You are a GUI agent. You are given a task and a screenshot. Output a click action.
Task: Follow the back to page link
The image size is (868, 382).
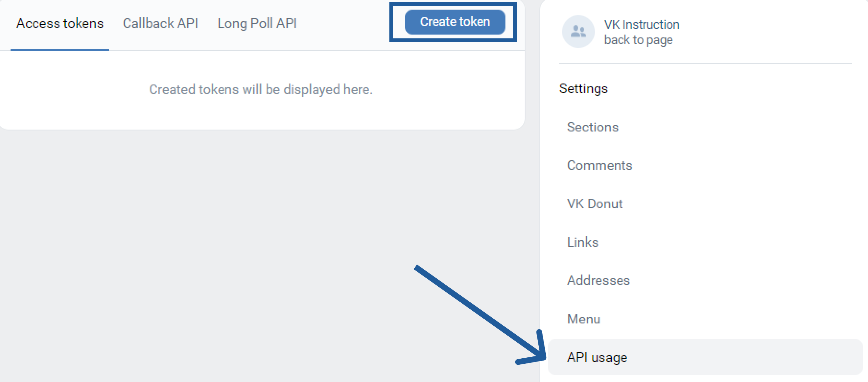(x=638, y=40)
